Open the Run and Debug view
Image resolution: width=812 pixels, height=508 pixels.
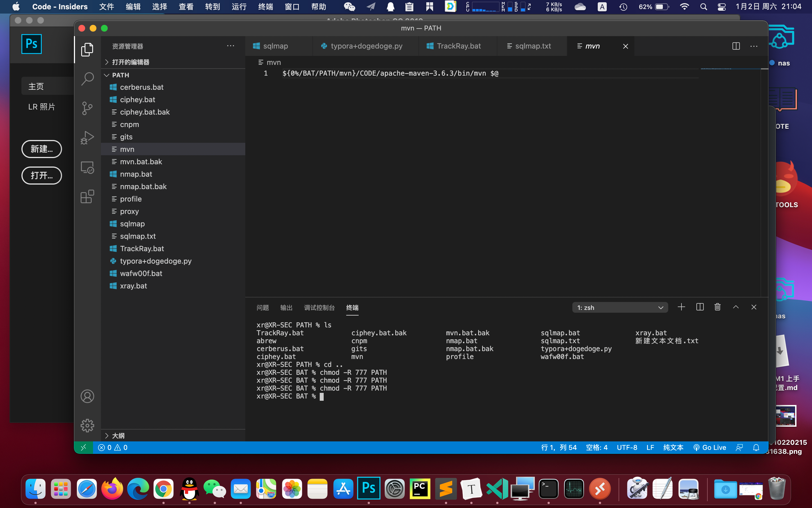87,137
